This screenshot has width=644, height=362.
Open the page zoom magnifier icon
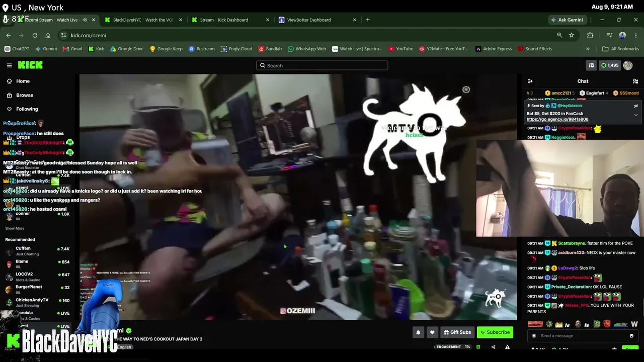559,35
